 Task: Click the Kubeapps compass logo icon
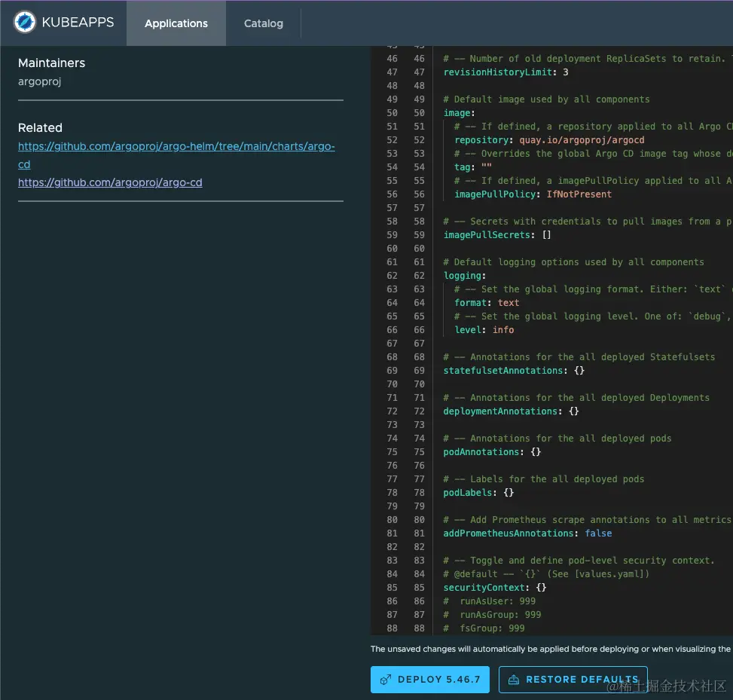click(24, 22)
